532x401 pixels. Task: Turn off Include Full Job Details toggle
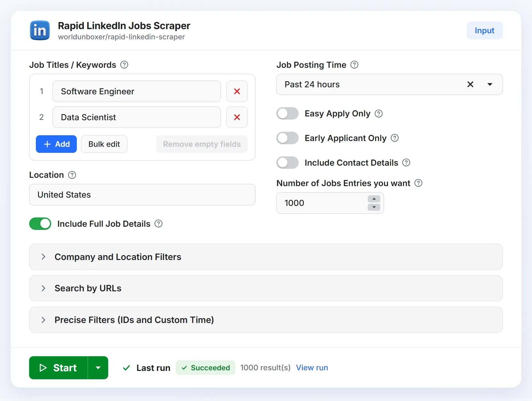[40, 224]
